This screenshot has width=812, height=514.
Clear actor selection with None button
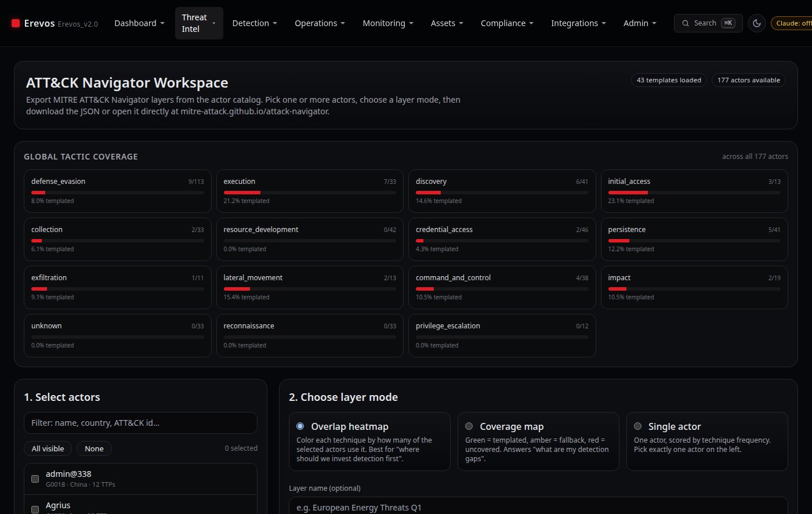click(x=94, y=448)
